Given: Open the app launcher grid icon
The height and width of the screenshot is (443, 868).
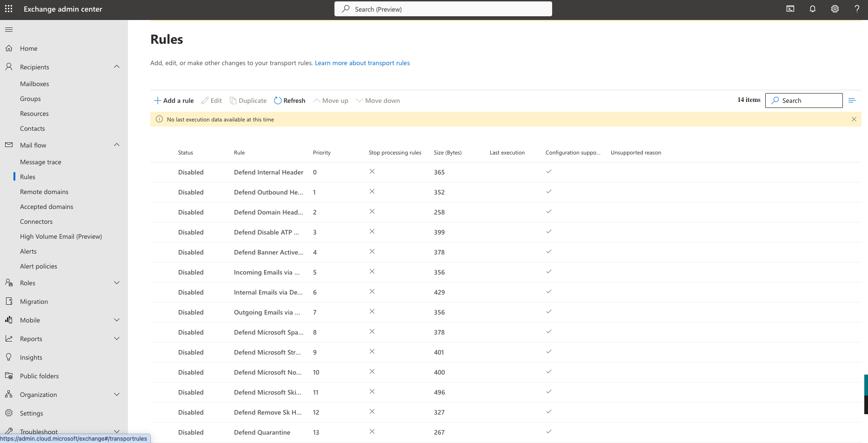Looking at the screenshot, I should coord(8,9).
